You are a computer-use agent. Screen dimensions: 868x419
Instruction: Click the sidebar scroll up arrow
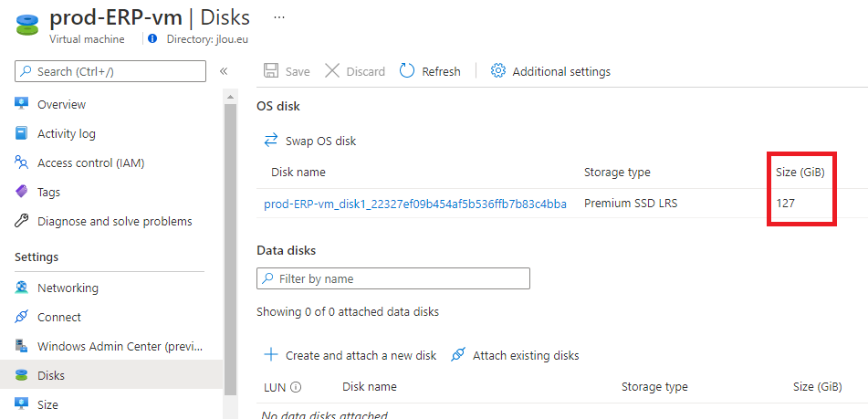coord(230,97)
